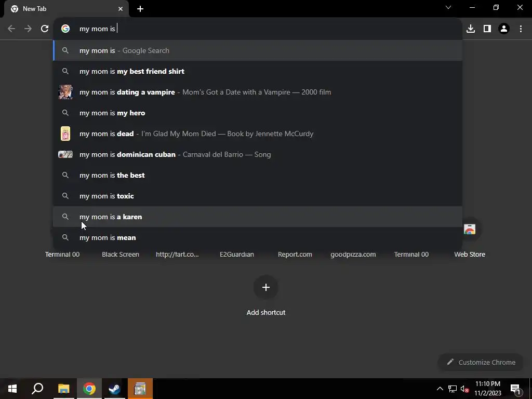
Task: Open Chrome's three-dot menu
Action: [x=521, y=29]
